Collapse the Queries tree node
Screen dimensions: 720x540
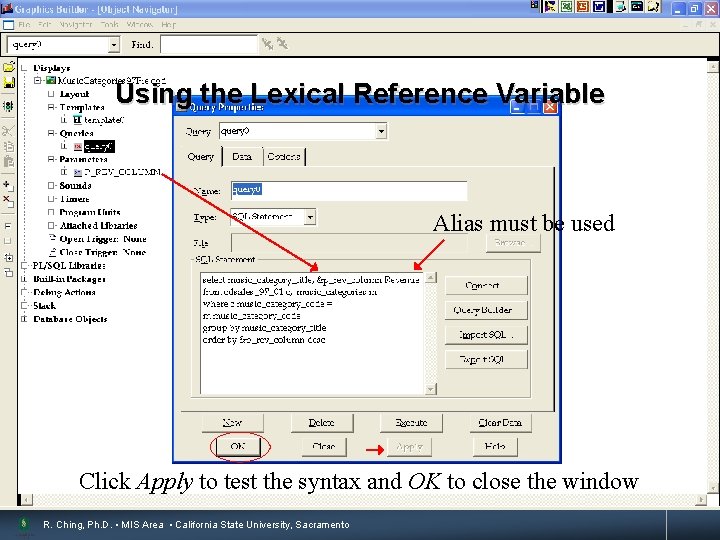coord(51,133)
